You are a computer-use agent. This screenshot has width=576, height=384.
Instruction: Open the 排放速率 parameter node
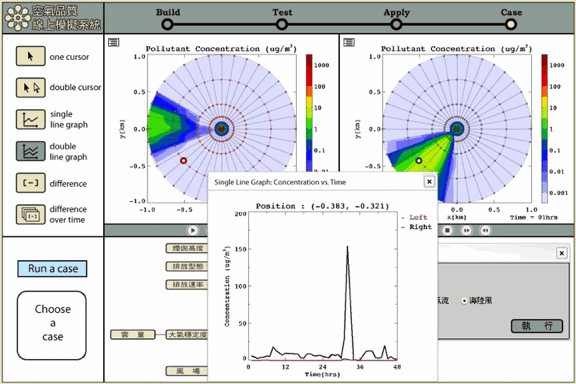pyautogui.click(x=187, y=284)
